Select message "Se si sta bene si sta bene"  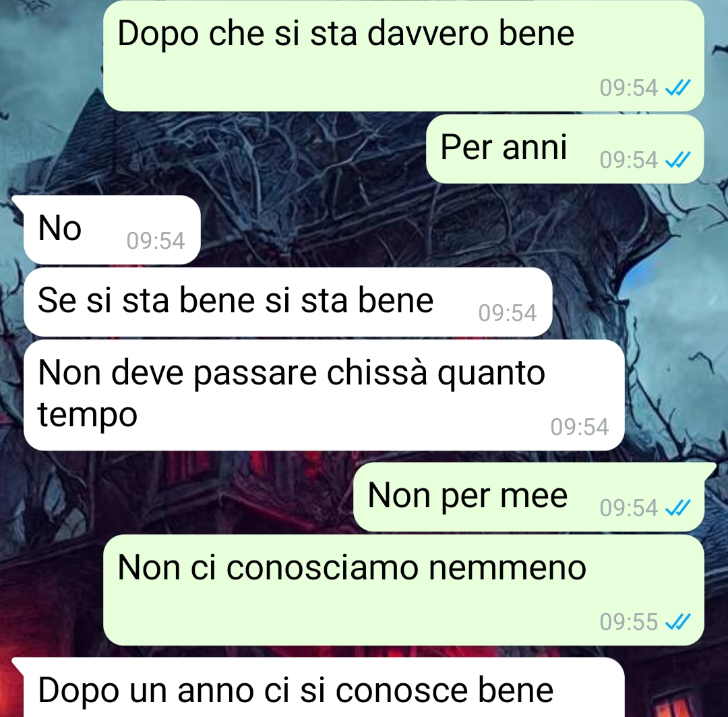(x=288, y=302)
